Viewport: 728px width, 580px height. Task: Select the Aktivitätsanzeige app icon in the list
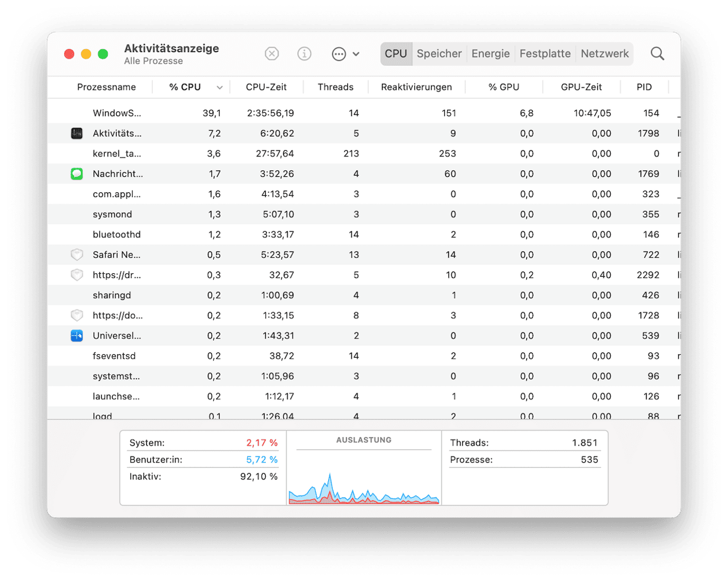(x=77, y=133)
